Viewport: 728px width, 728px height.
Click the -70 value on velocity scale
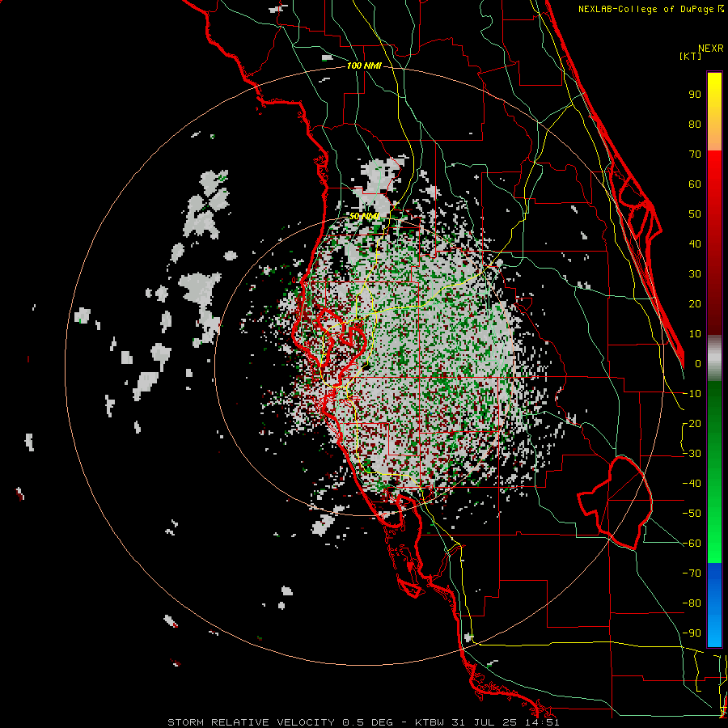(692, 574)
